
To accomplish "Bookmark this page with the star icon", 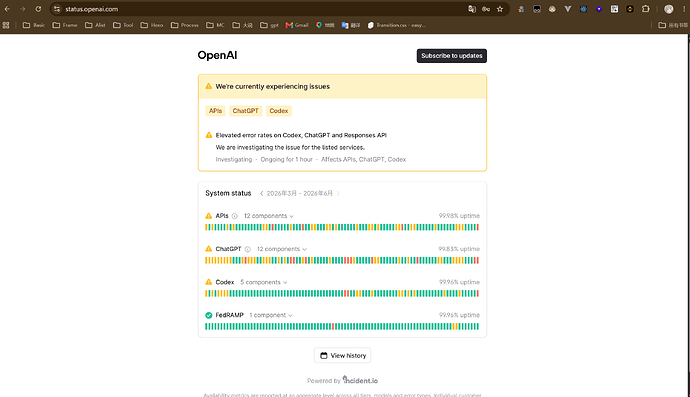I will coord(500,9).
